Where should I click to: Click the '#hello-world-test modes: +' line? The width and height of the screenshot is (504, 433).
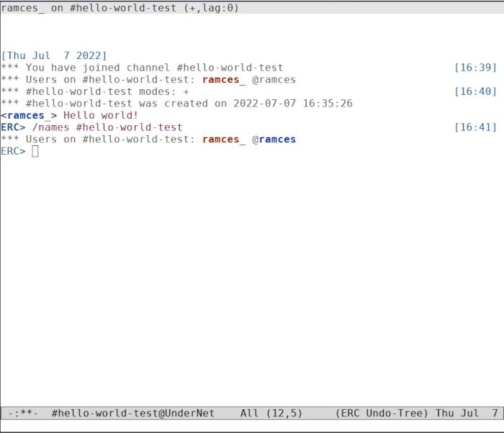[x=95, y=91]
